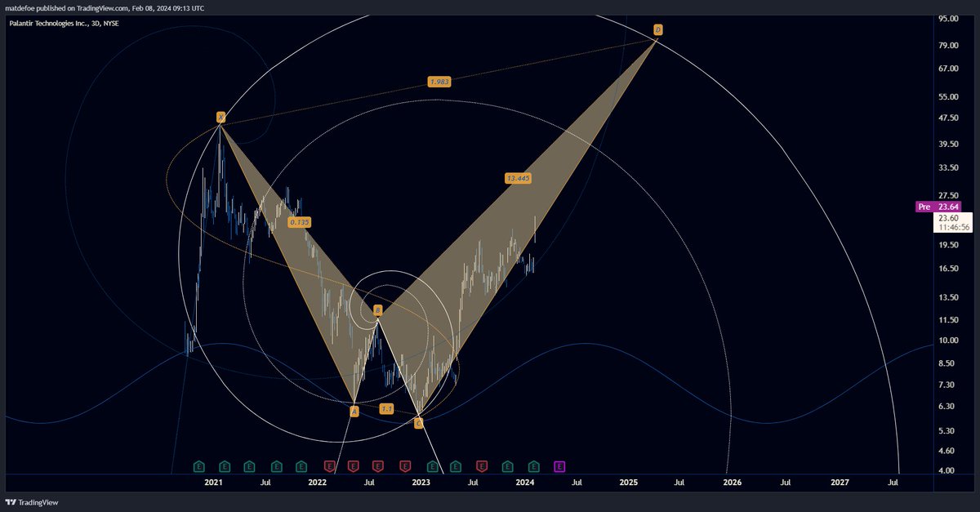
Task: Click the green earnings marker directly above 2024 label
Action: [x=533, y=466]
